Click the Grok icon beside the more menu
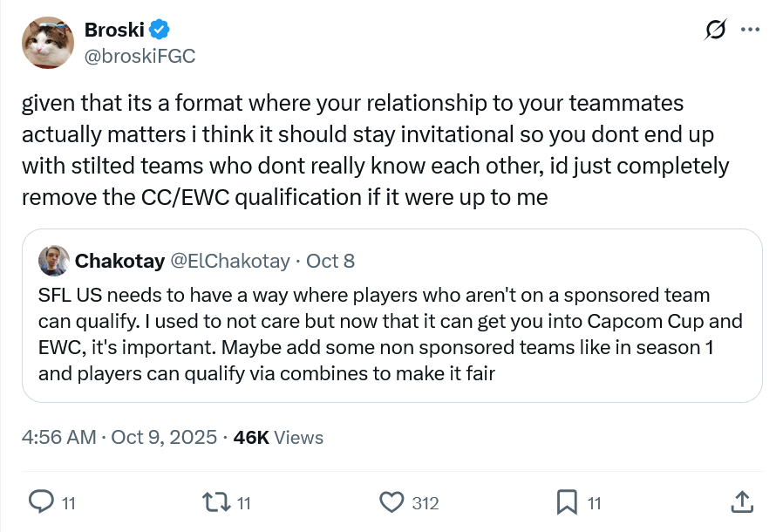783x532 pixels. 716,31
